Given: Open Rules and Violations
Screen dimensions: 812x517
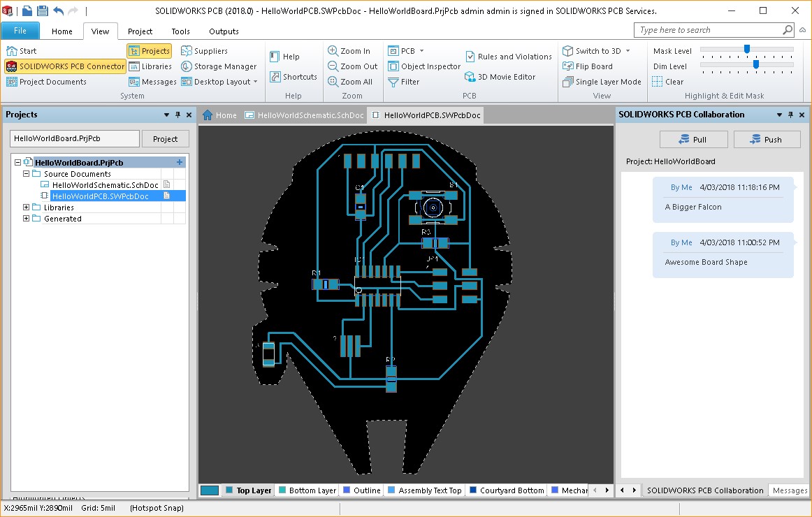Looking at the screenshot, I should 508,57.
